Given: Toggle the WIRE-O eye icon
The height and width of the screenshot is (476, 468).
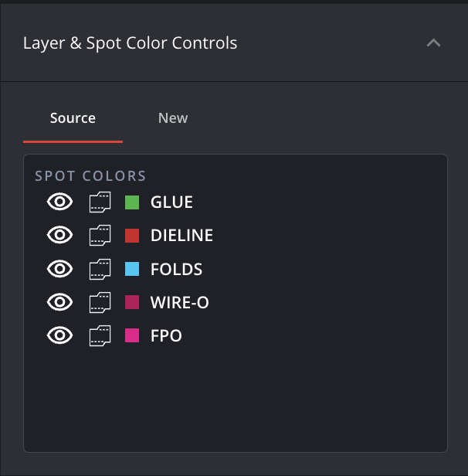Looking at the screenshot, I should tap(60, 302).
